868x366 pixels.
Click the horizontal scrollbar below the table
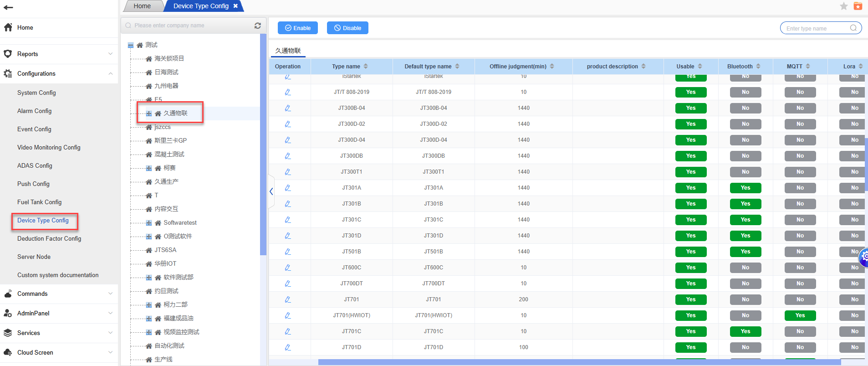point(578,362)
